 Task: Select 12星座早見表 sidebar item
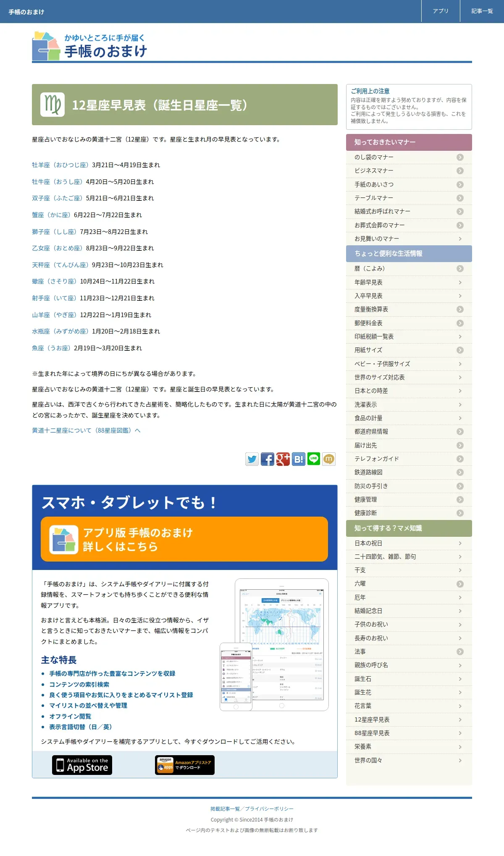(409, 719)
